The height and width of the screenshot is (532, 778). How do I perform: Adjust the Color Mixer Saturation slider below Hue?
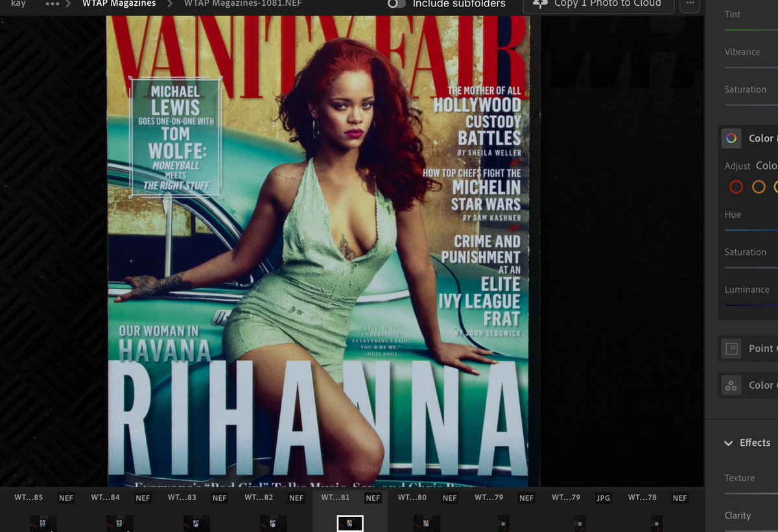(x=751, y=267)
